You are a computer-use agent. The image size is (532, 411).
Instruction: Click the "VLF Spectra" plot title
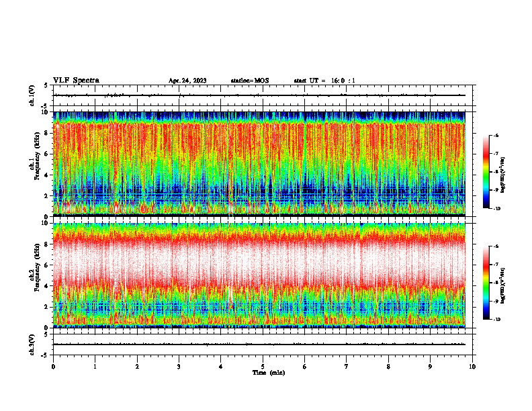pos(76,81)
